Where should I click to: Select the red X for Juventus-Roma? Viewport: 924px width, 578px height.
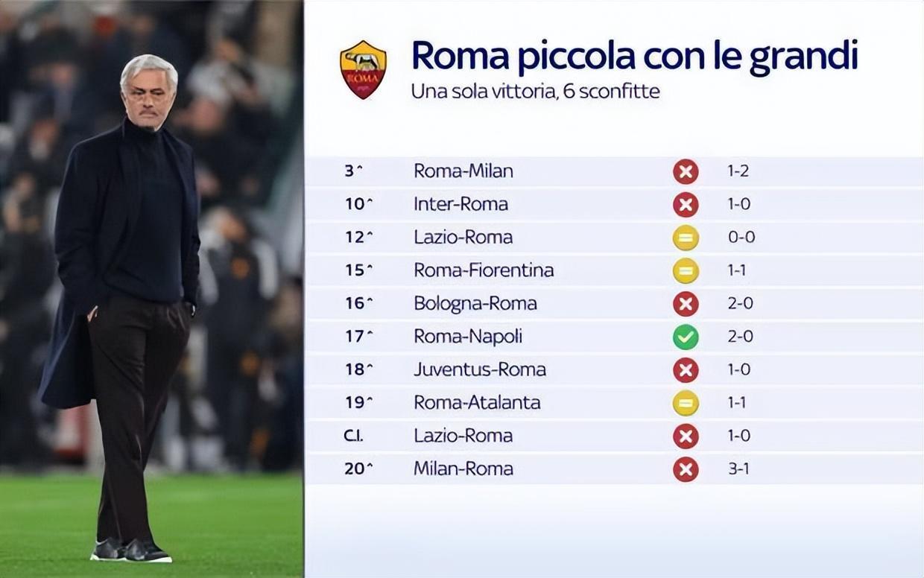(686, 370)
